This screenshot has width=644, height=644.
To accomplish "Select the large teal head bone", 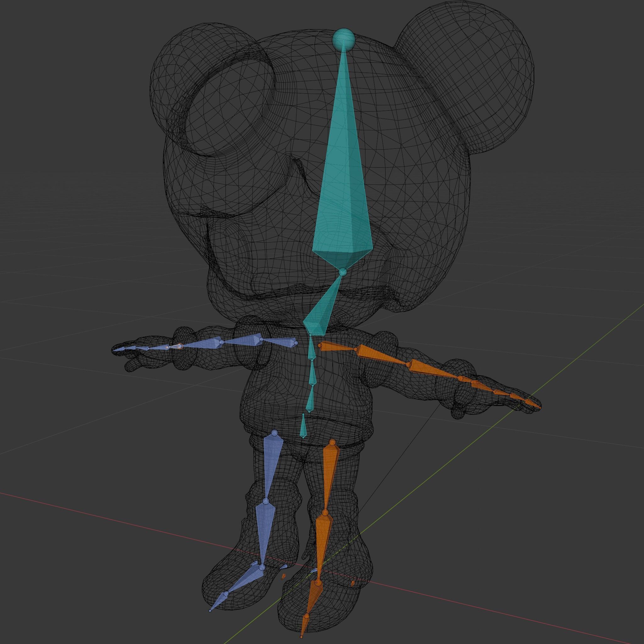I will pyautogui.click(x=343, y=187).
